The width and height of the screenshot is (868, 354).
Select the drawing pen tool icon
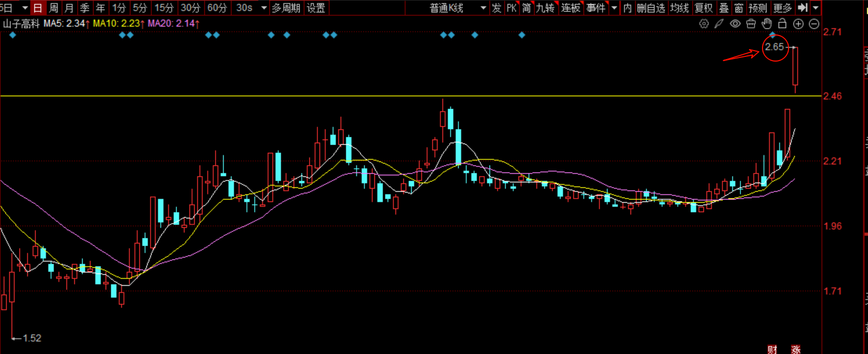tap(719, 23)
